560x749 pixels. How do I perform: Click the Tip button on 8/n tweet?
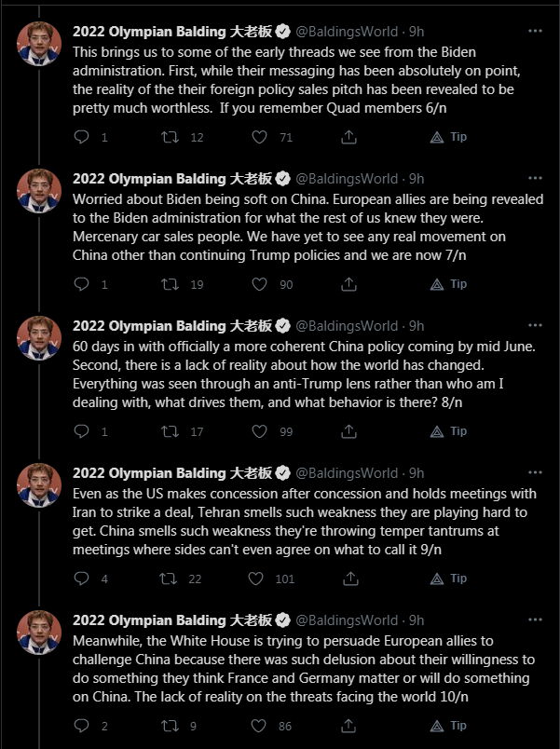pos(449,431)
